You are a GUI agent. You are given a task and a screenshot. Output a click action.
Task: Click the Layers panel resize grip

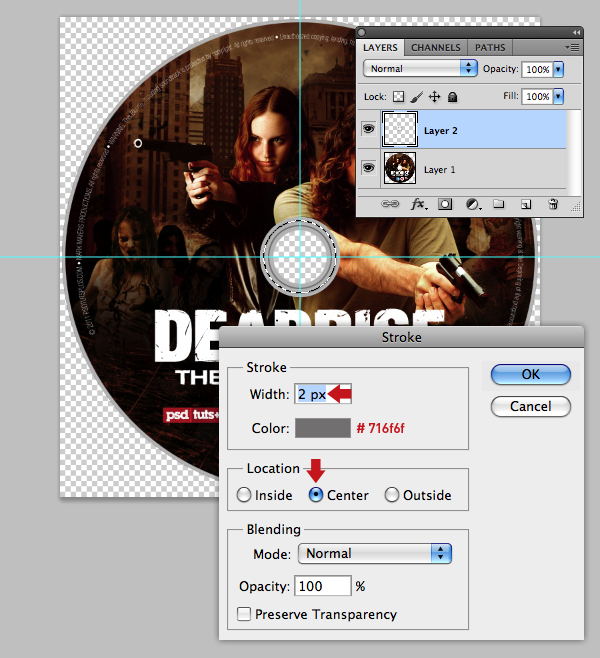tap(576, 206)
